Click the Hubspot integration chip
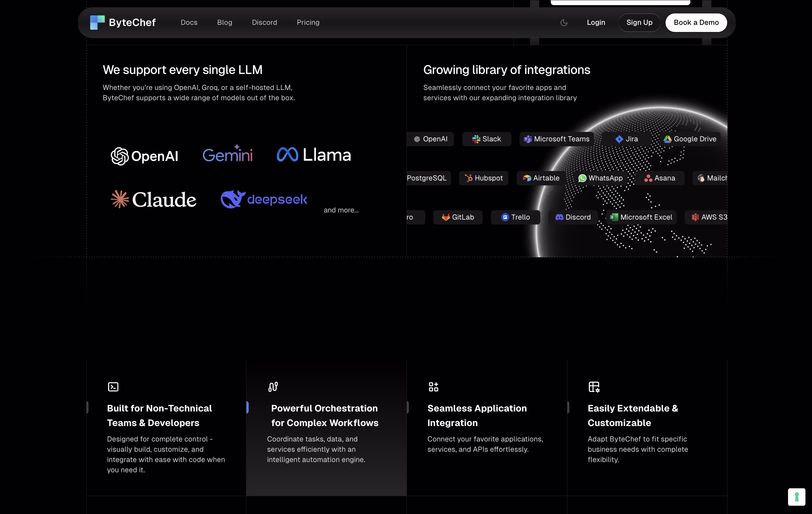This screenshot has height=514, width=812. (484, 178)
